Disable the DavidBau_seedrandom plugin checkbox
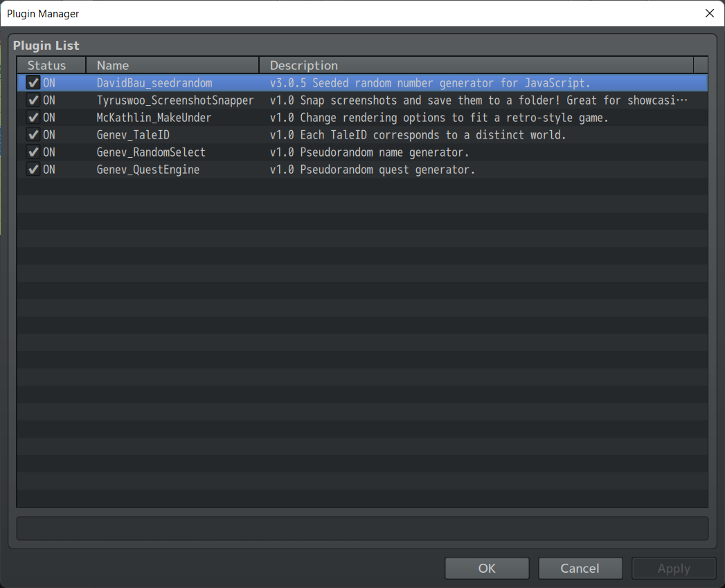725x588 pixels. (32, 82)
